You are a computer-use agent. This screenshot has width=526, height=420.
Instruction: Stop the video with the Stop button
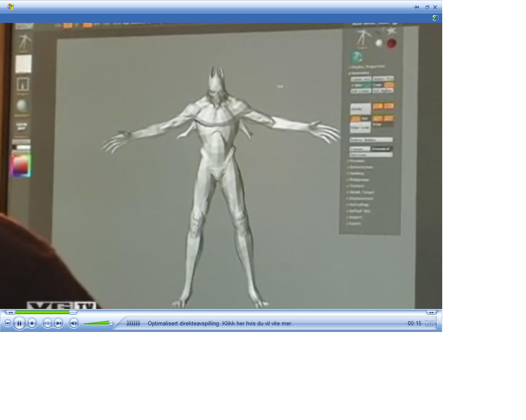[x=32, y=323]
